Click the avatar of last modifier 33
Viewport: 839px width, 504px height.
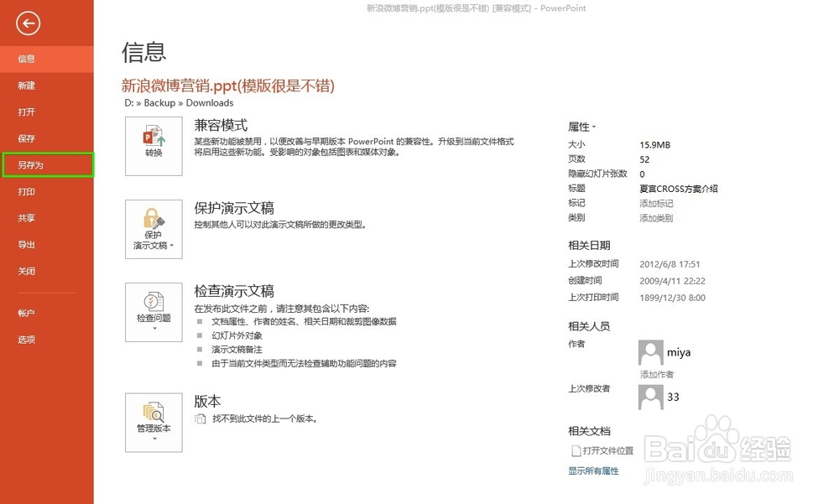(651, 397)
